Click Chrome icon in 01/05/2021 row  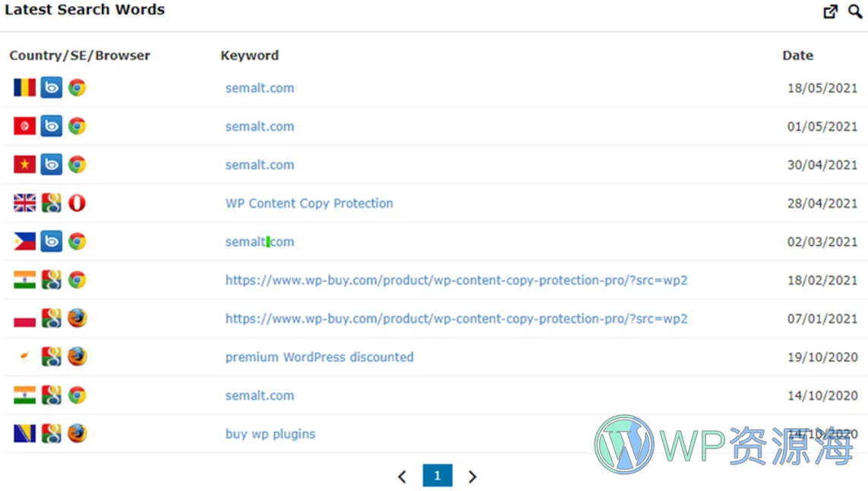coord(77,126)
